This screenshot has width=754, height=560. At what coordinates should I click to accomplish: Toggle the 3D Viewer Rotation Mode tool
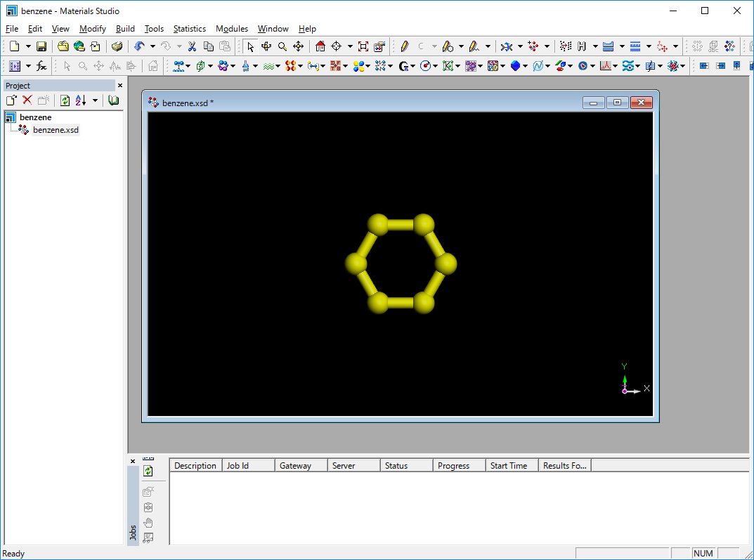click(x=266, y=46)
